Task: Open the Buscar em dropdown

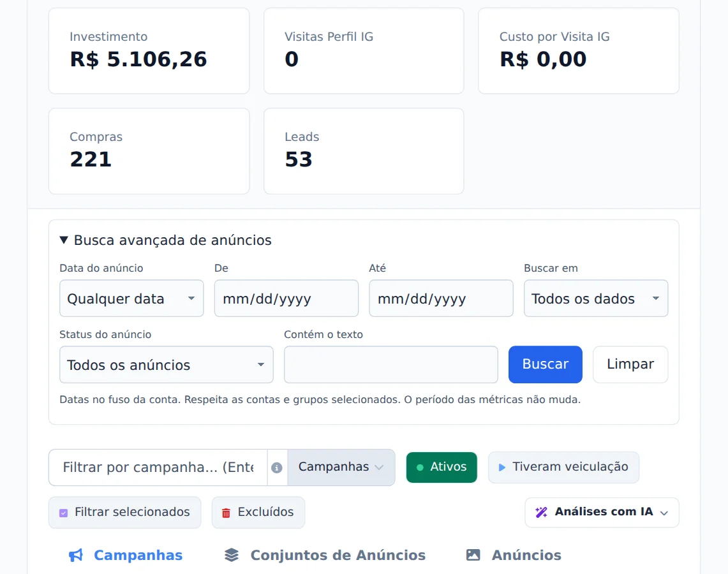Action: click(x=596, y=298)
